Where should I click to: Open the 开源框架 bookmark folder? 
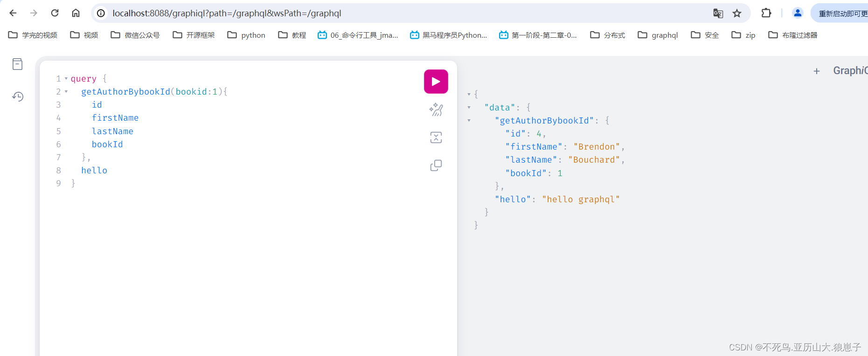click(194, 35)
